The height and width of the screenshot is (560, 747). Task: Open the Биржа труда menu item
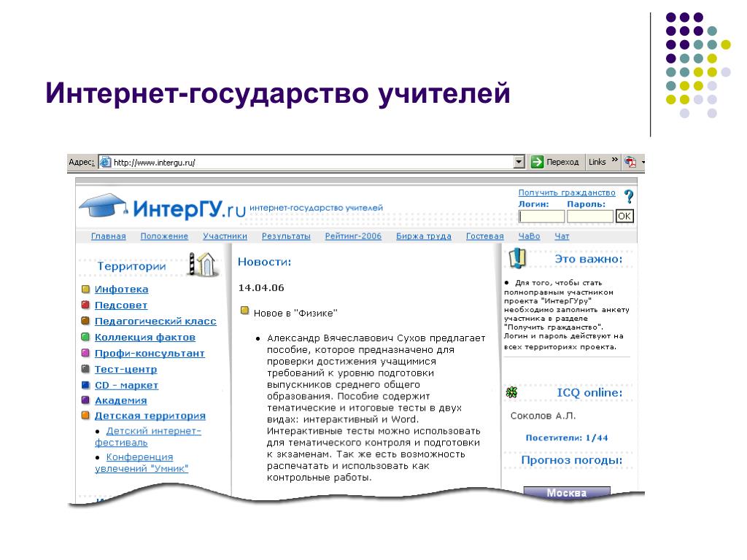point(424,236)
